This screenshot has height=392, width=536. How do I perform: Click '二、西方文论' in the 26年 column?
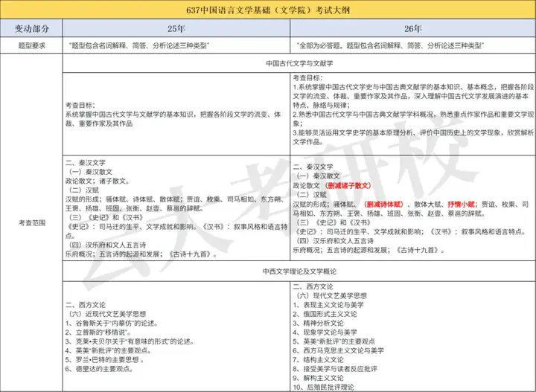coord(313,286)
